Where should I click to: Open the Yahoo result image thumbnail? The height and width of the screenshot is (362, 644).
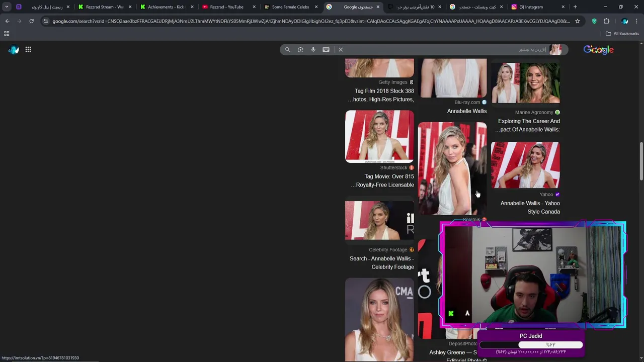coord(526,165)
